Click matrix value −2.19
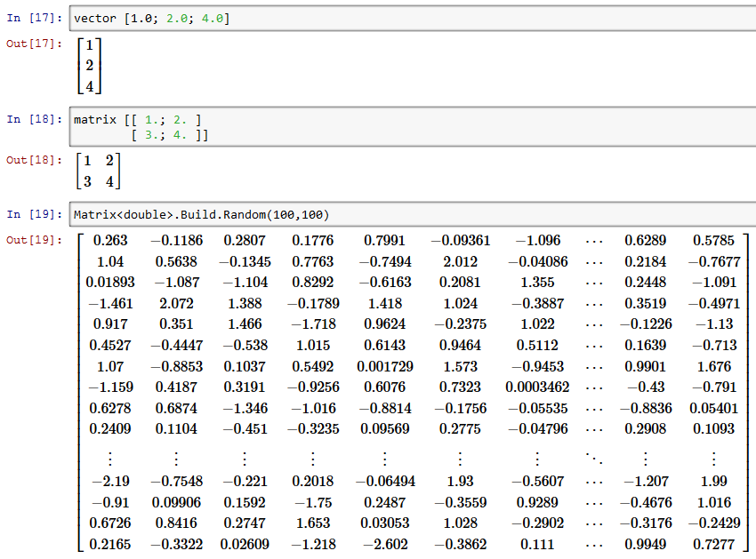The width and height of the screenshot is (756, 559). pyautogui.click(x=110, y=482)
